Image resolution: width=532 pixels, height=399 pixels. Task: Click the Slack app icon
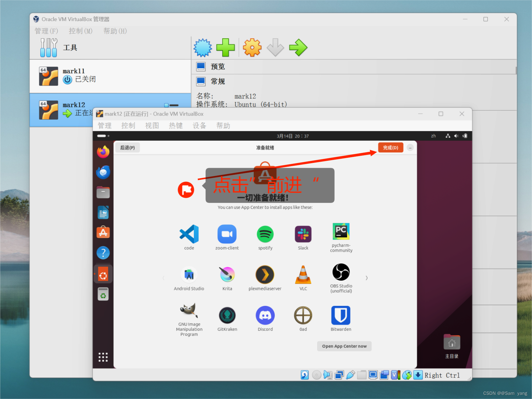point(303,234)
